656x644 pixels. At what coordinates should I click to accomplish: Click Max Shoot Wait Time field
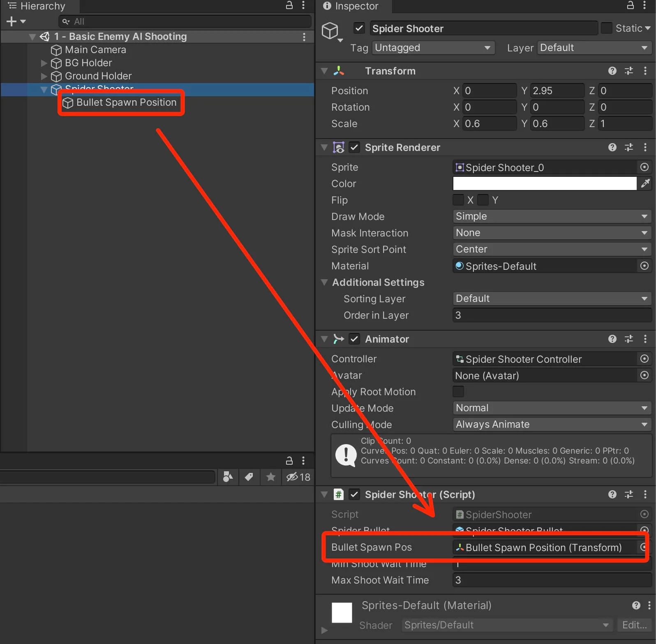(x=552, y=580)
